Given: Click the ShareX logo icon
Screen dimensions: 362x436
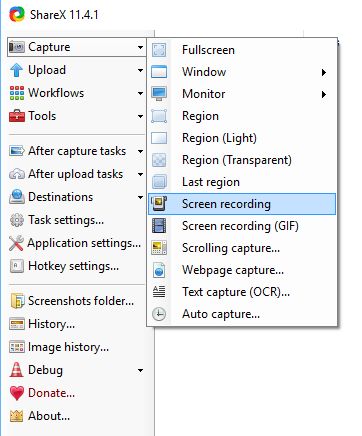Looking at the screenshot, I should [17, 15].
